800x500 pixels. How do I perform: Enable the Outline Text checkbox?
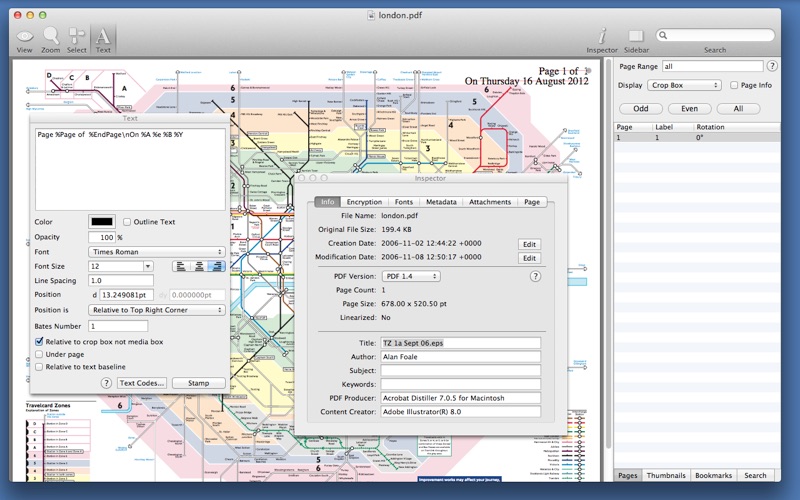click(x=127, y=222)
